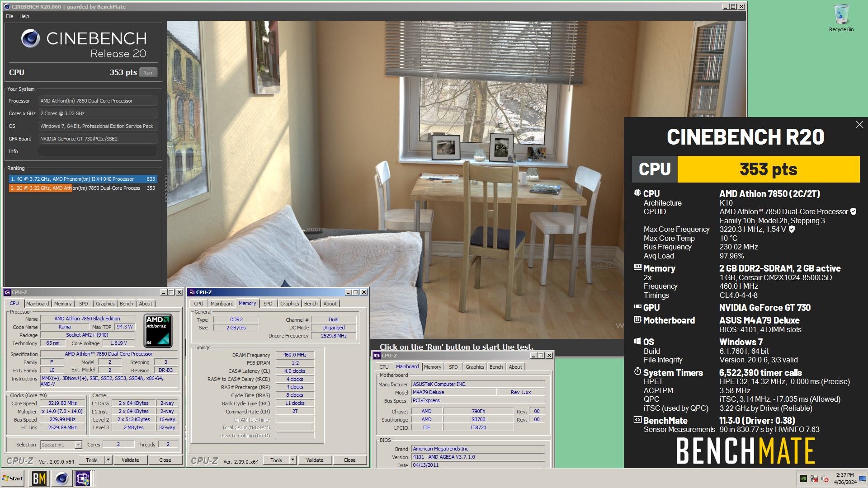868x488 pixels.
Task: Click the Memory icon in BenchMate panel
Action: [x=637, y=267]
